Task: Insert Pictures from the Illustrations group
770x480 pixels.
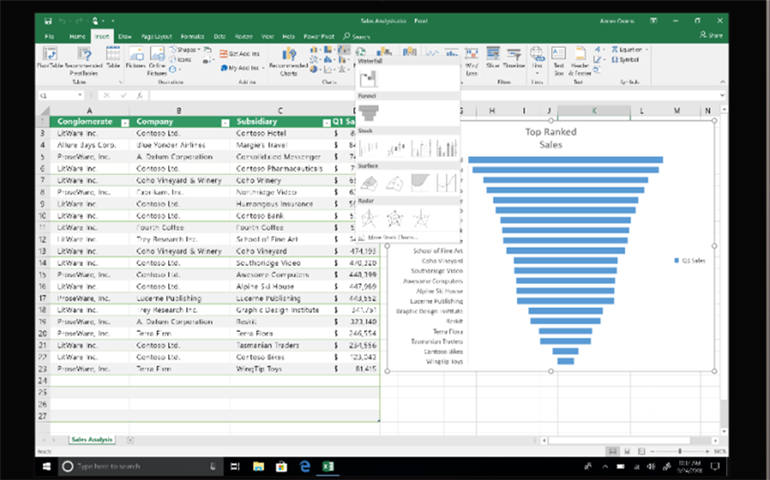Action: (136, 58)
